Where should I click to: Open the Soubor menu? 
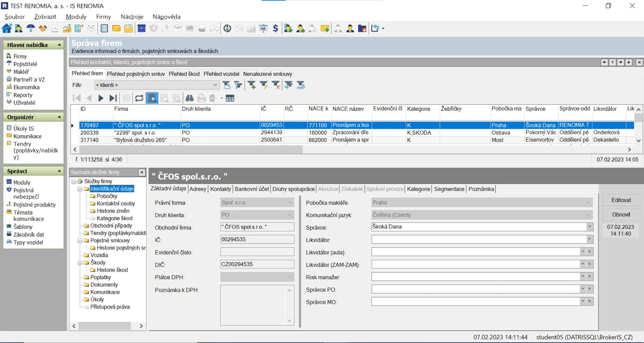[x=15, y=17]
